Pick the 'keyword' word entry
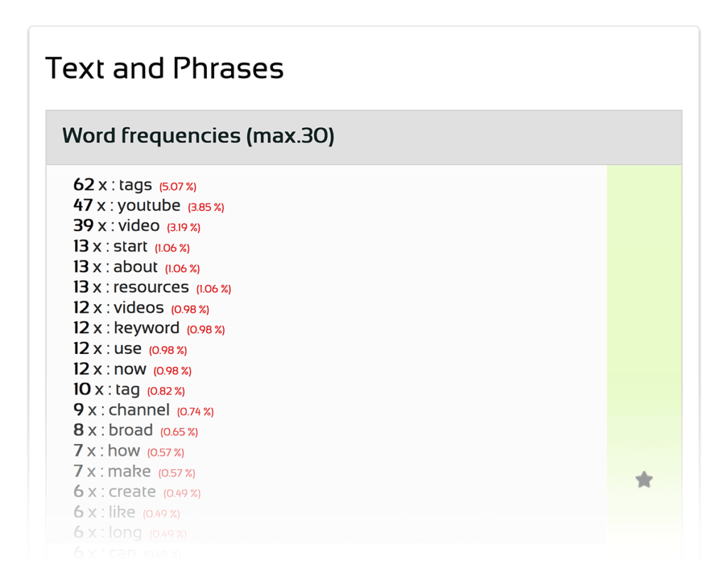This screenshot has width=728, height=568. [146, 328]
